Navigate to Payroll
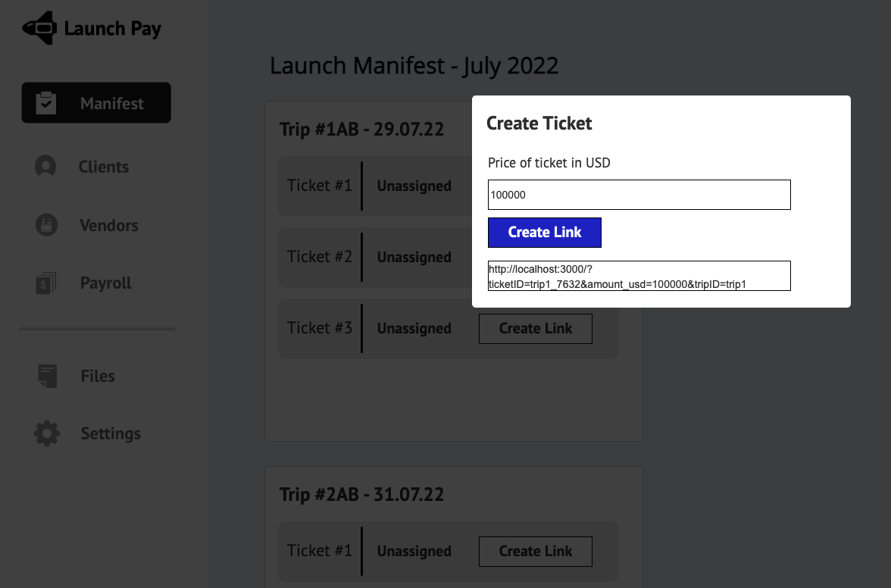 click(x=106, y=283)
